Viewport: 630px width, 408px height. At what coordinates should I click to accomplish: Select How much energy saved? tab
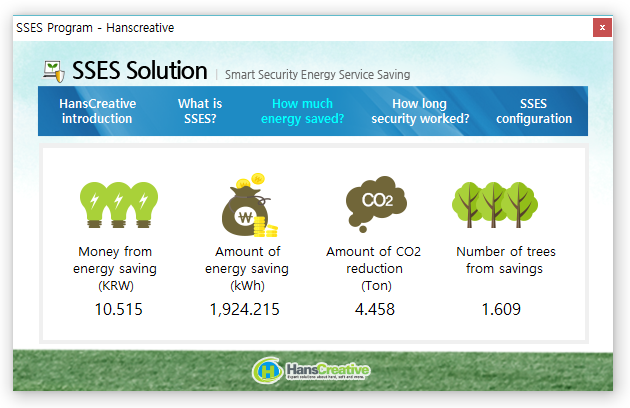point(303,111)
